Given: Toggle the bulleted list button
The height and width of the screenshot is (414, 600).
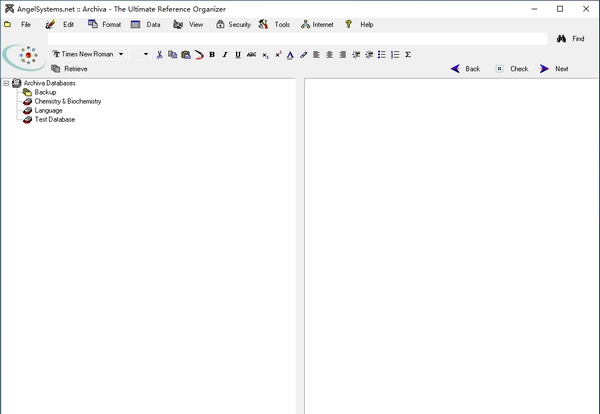Looking at the screenshot, I should 382,55.
